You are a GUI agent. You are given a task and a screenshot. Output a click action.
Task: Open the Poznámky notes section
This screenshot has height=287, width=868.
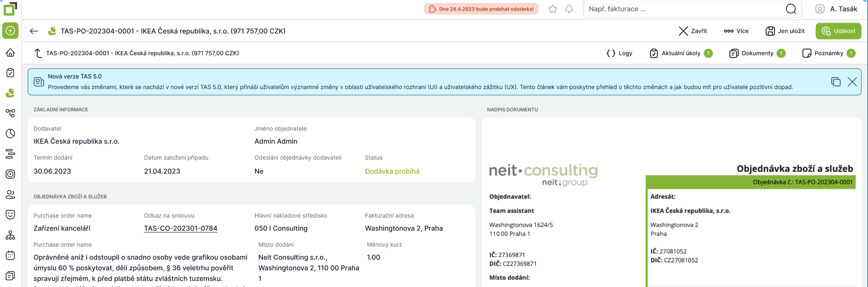pyautogui.click(x=828, y=53)
